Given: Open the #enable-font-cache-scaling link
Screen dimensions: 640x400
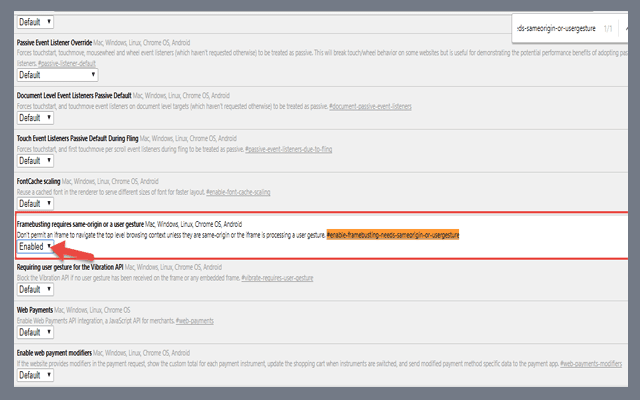Looking at the screenshot, I should [238, 192].
